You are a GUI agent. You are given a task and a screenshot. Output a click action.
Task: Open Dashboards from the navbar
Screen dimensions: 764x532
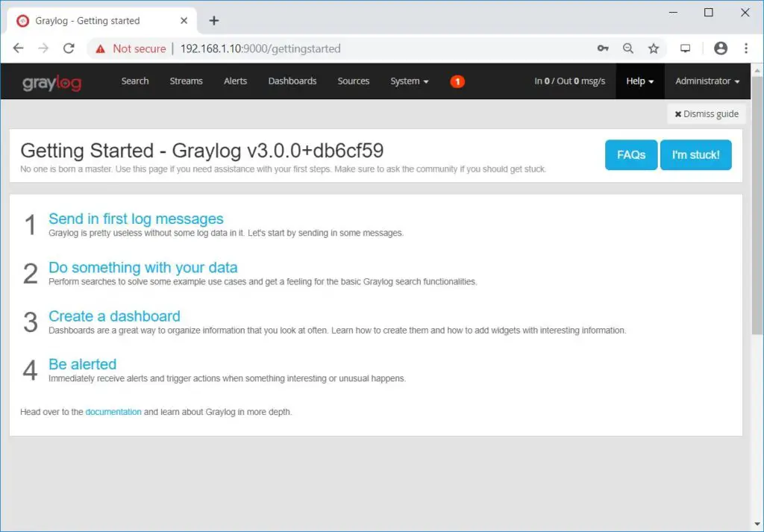292,81
